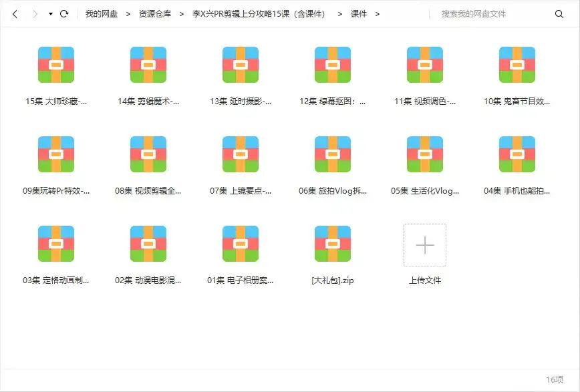Open the 09集玩转Pr特效 archive icon
This screenshot has height=392, width=580.
pos(56,154)
